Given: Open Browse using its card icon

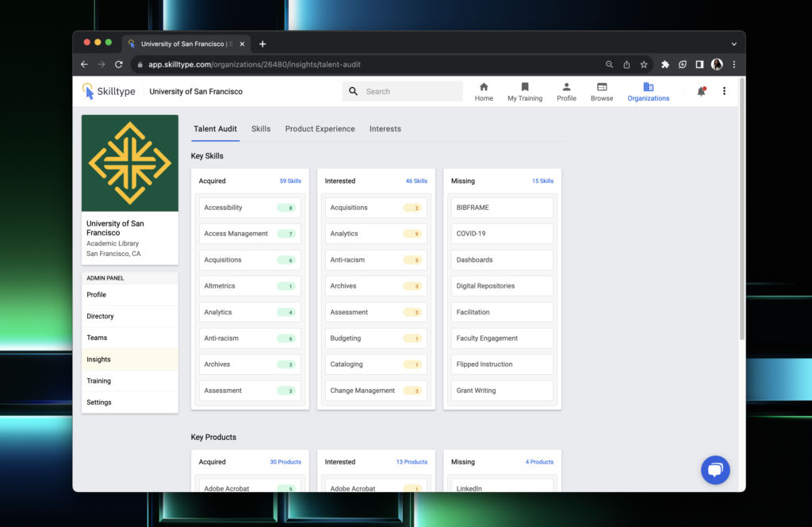Looking at the screenshot, I should click(602, 86).
